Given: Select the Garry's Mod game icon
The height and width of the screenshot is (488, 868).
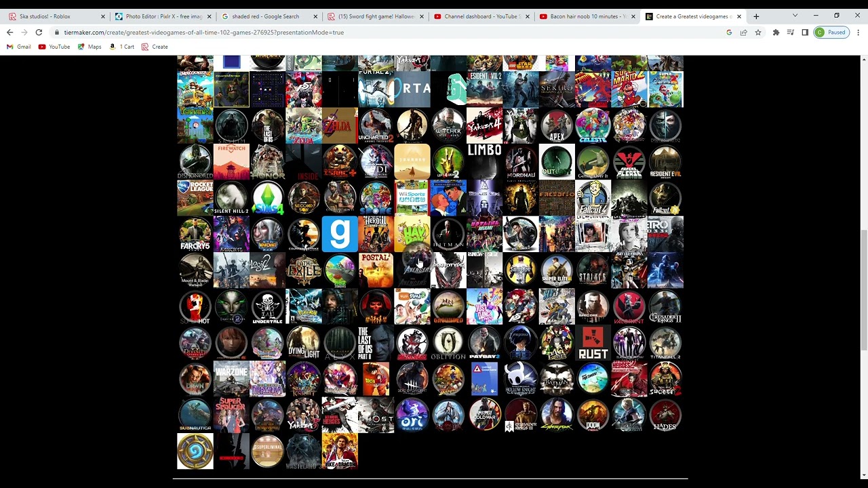Looking at the screenshot, I should [x=340, y=234].
